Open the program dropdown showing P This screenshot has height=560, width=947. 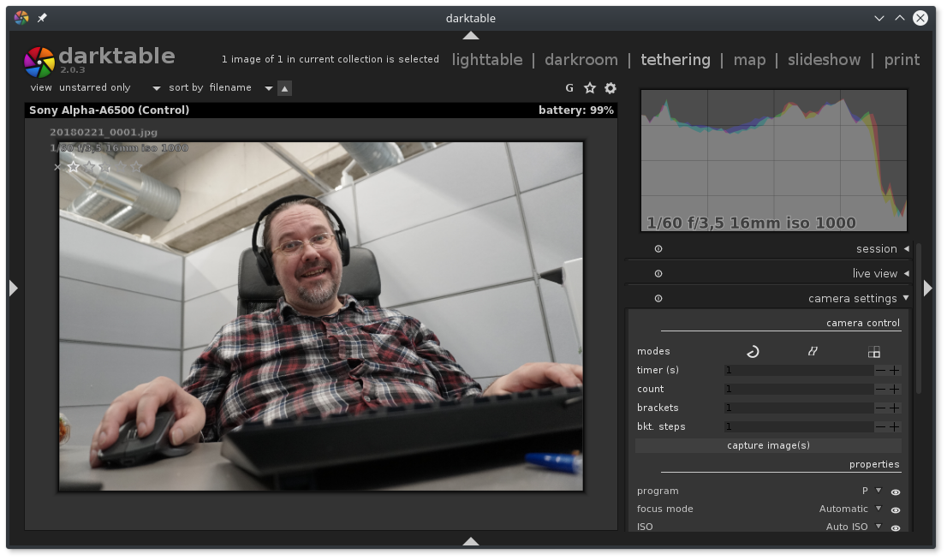tap(872, 491)
